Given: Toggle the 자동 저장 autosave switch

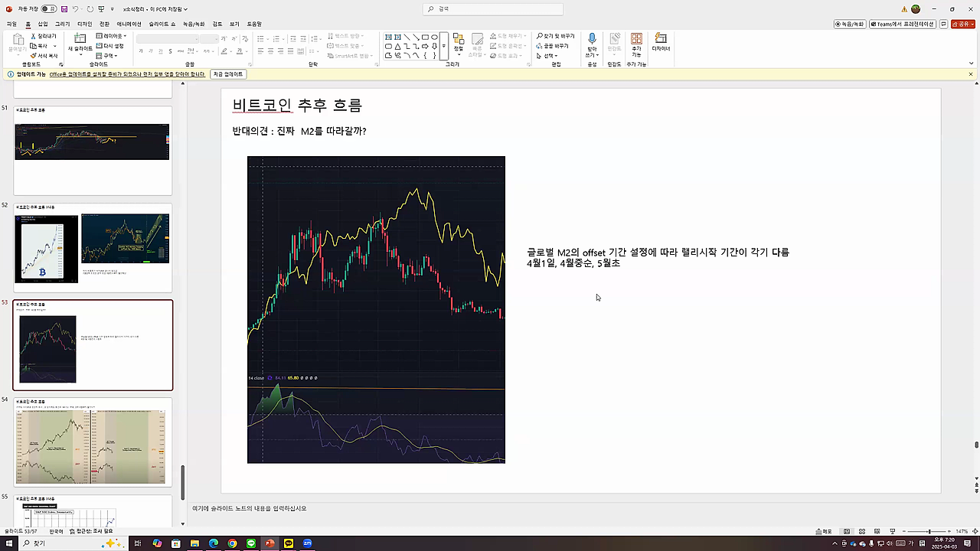Looking at the screenshot, I should pyautogui.click(x=48, y=9).
